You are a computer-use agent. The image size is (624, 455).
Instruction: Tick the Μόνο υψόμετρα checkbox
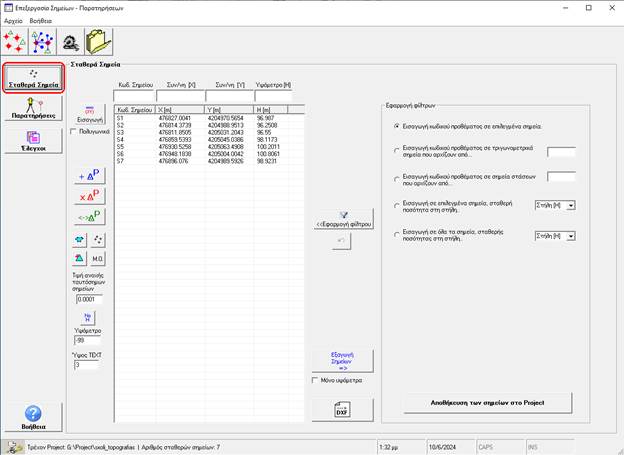(314, 380)
